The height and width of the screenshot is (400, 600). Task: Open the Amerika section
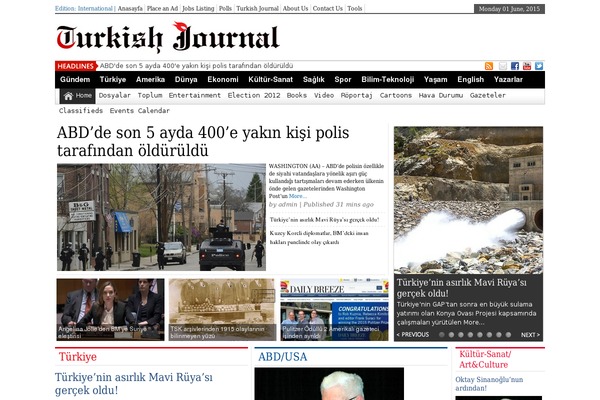click(x=150, y=80)
